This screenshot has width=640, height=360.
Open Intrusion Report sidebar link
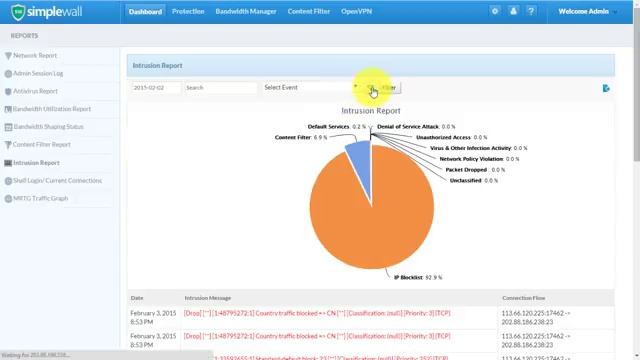point(36,162)
